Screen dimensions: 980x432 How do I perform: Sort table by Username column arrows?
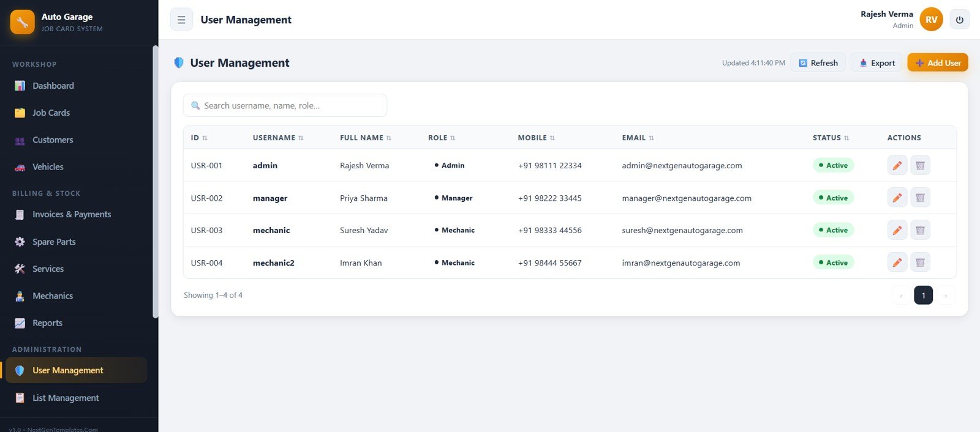pos(301,138)
